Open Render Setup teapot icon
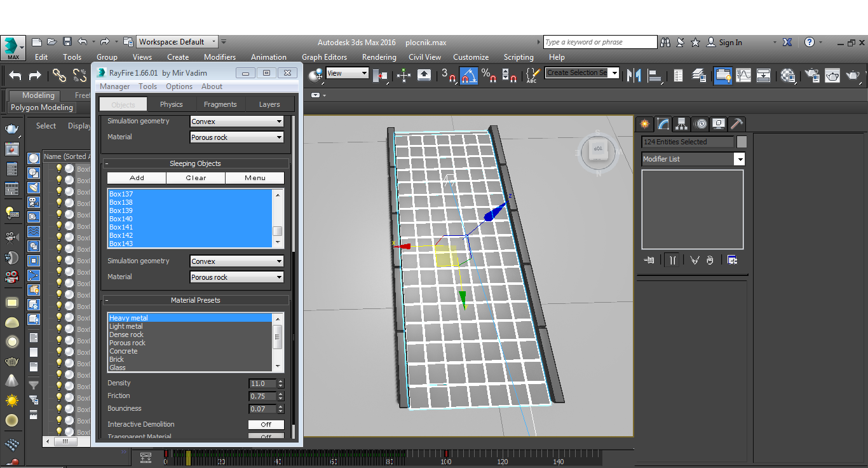 (x=812, y=75)
